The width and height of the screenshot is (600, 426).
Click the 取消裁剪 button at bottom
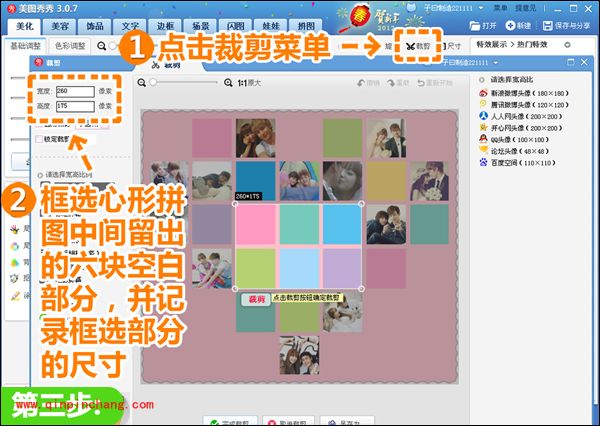[289, 422]
